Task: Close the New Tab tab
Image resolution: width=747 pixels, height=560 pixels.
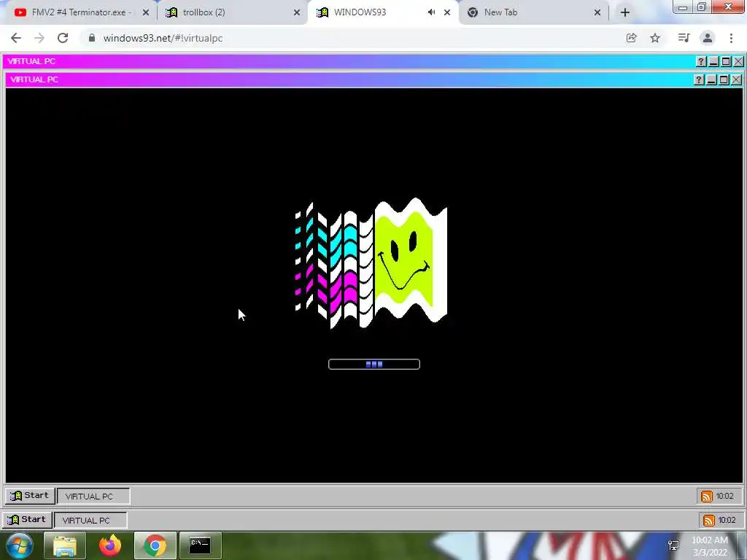Action: pyautogui.click(x=597, y=12)
